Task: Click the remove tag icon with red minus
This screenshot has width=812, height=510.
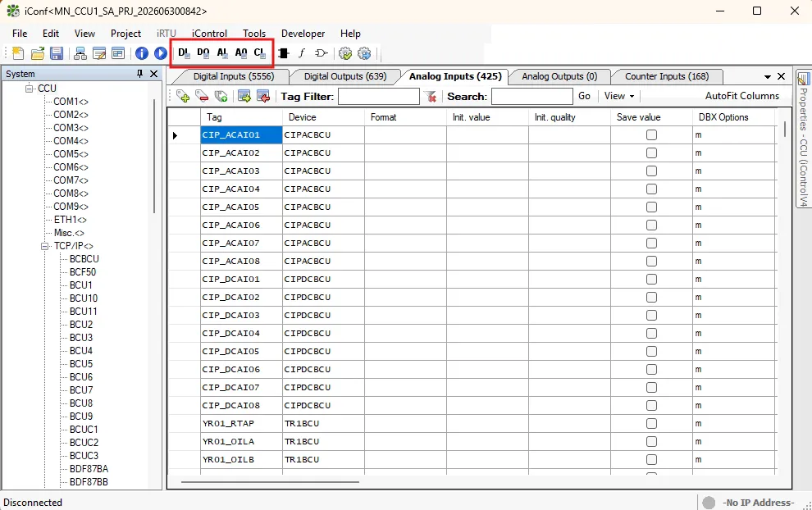Action: pyautogui.click(x=202, y=96)
